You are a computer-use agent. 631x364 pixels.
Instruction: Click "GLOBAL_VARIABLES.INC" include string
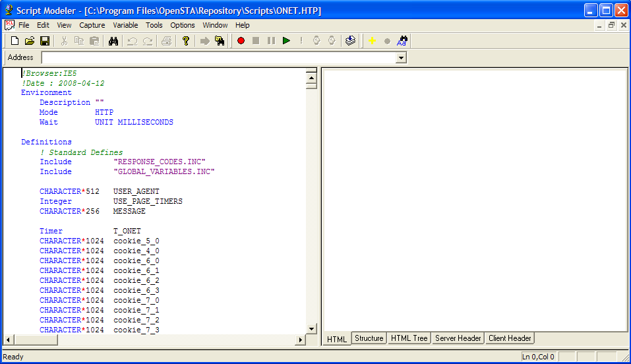point(164,171)
